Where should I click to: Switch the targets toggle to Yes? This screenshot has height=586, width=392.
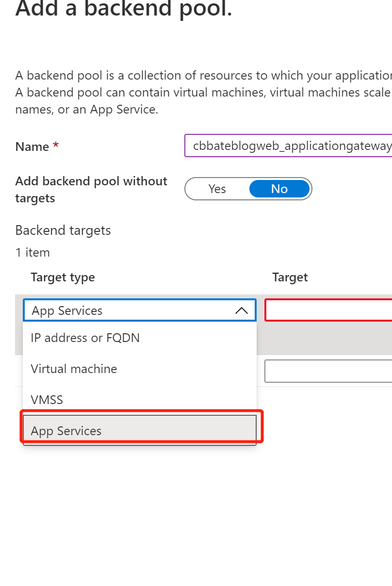217,189
